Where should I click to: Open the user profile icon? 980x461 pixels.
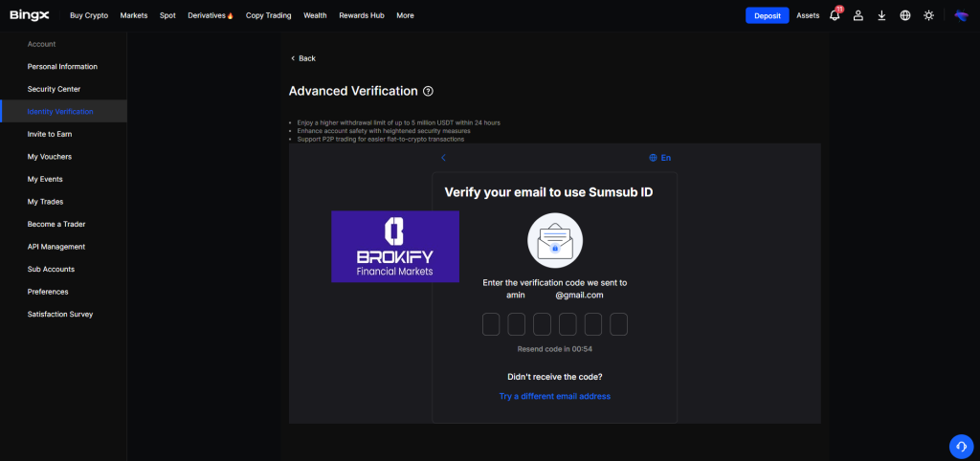click(858, 15)
